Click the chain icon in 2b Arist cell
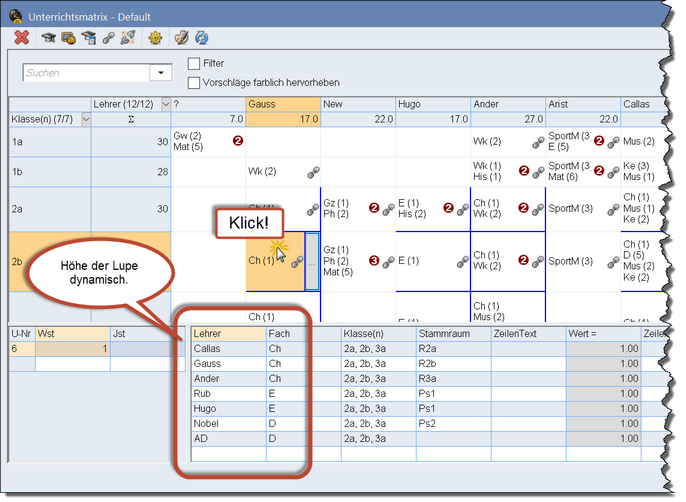686x502 pixels. pos(614,262)
